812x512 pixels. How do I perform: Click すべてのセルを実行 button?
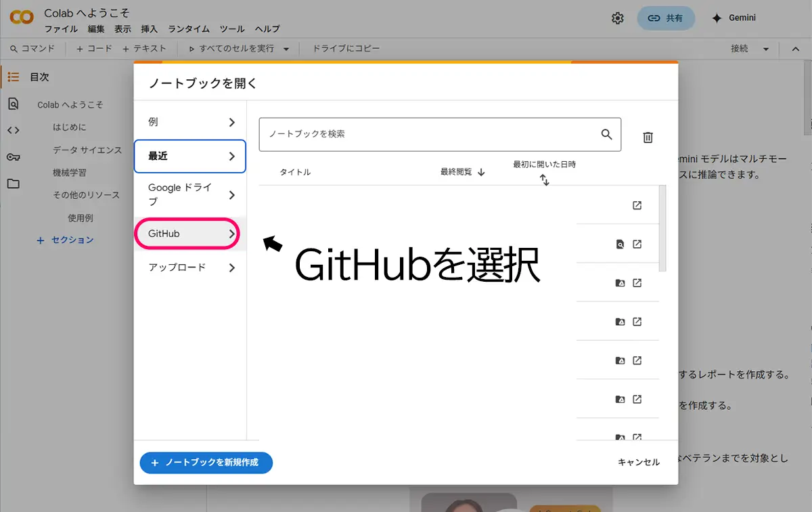tap(231, 49)
